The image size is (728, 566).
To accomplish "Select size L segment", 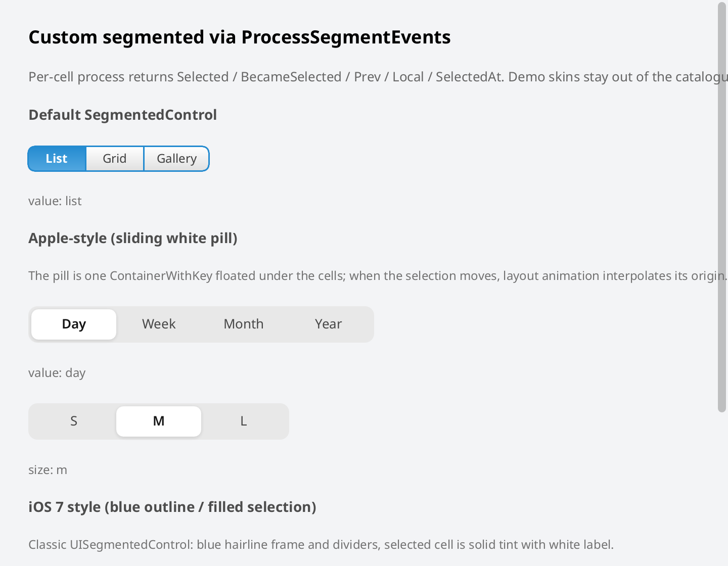I will [244, 421].
